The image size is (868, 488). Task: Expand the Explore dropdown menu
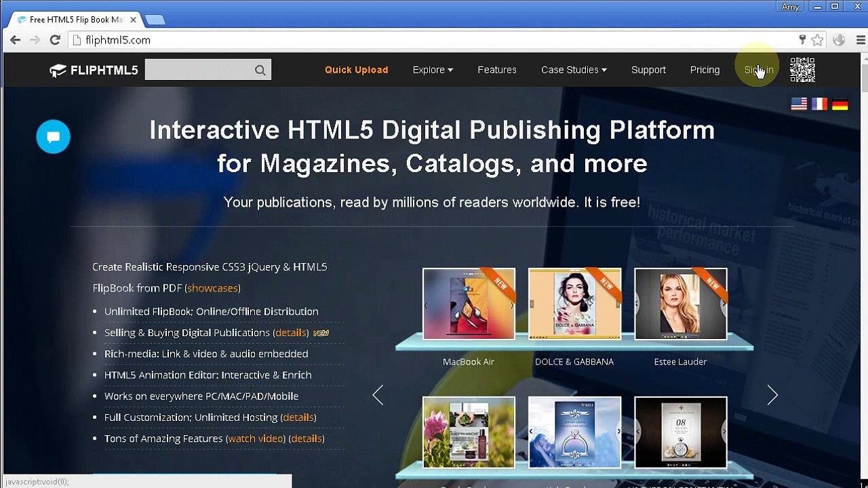433,70
